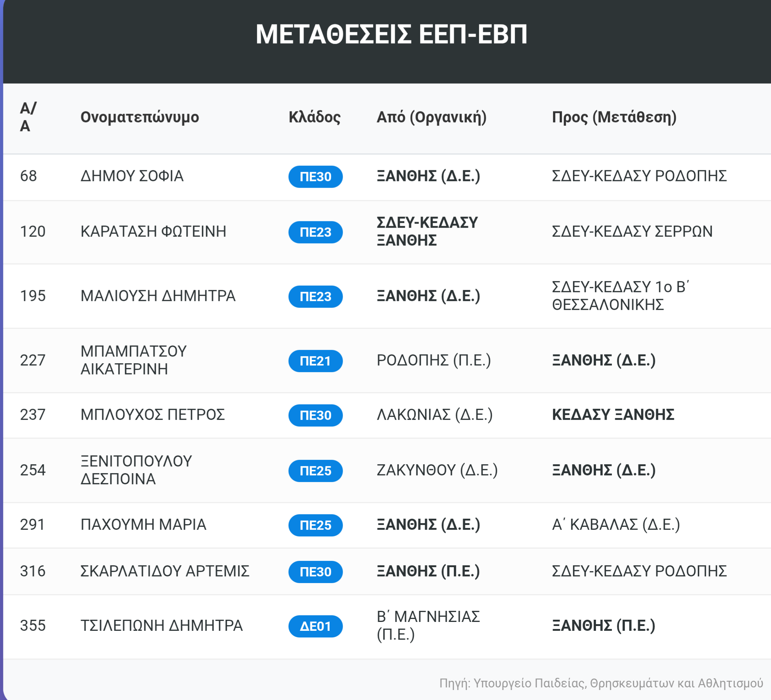Click the ΜΕΤΑΘΕΣΕΙΣ ΕΕΠ-ΕΒΠ title
This screenshot has height=700, width=771.
pos(391,34)
